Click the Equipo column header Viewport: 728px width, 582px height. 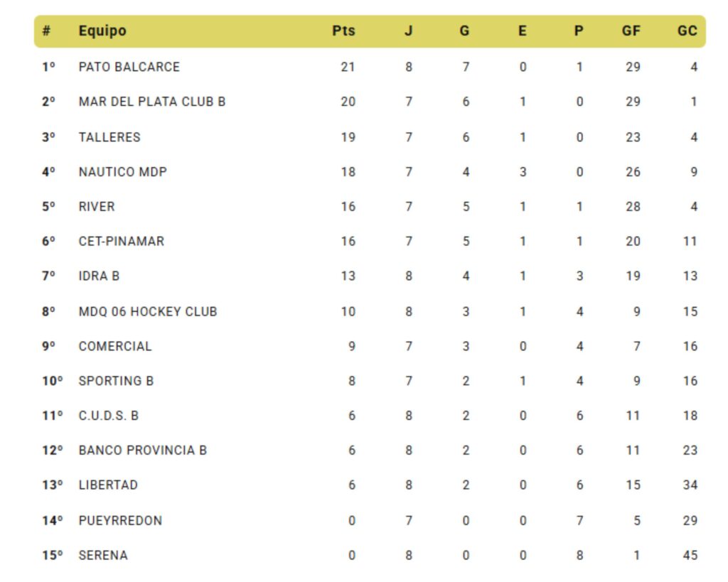coord(102,31)
